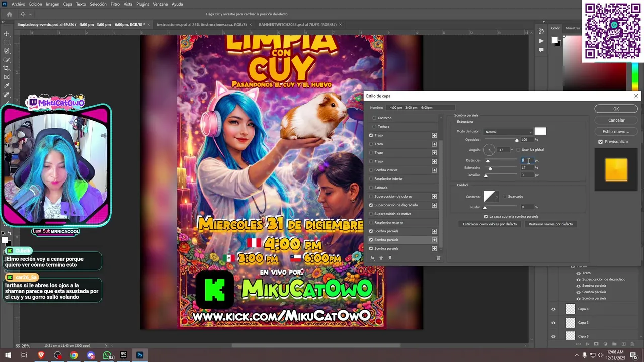Click the Home icon in options bar
The height and width of the screenshot is (362, 644).
coord(9,14)
